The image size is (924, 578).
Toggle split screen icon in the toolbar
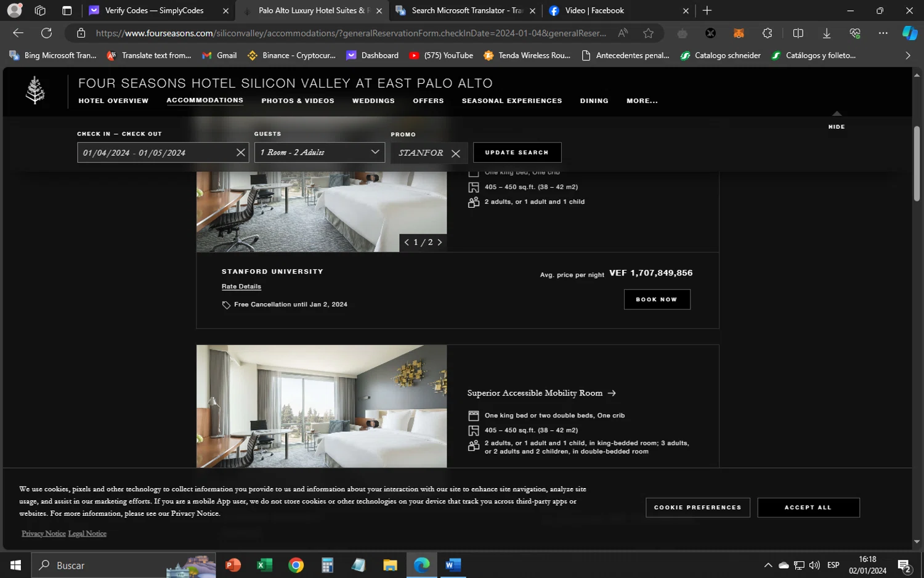(x=798, y=33)
